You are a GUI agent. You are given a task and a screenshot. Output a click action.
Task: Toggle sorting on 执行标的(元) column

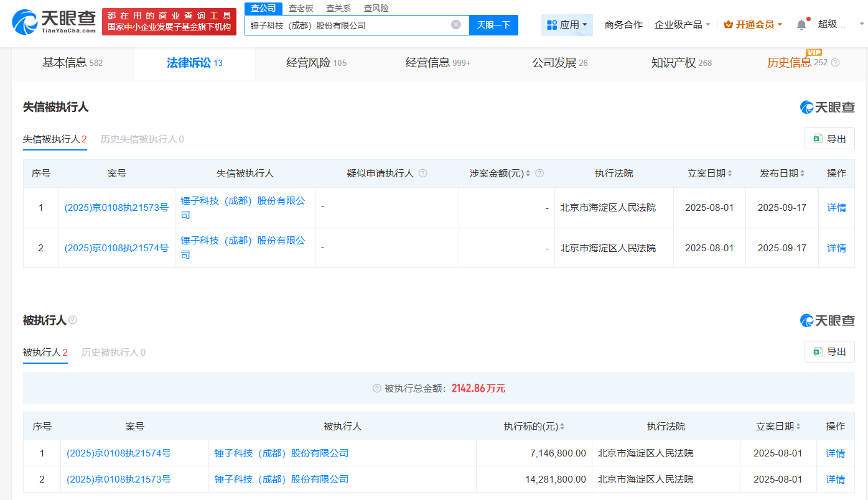pos(562,426)
